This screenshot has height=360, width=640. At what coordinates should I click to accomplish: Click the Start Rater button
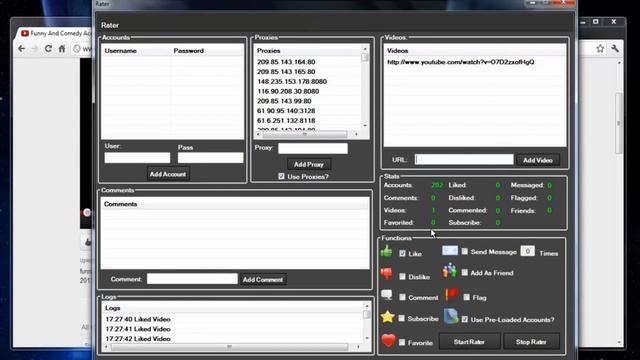pos(469,342)
